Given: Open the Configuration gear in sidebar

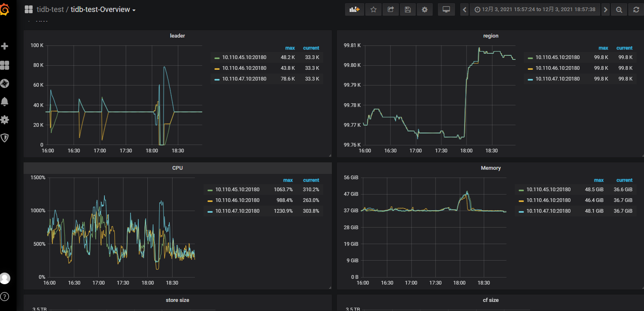Looking at the screenshot, I should pos(5,120).
